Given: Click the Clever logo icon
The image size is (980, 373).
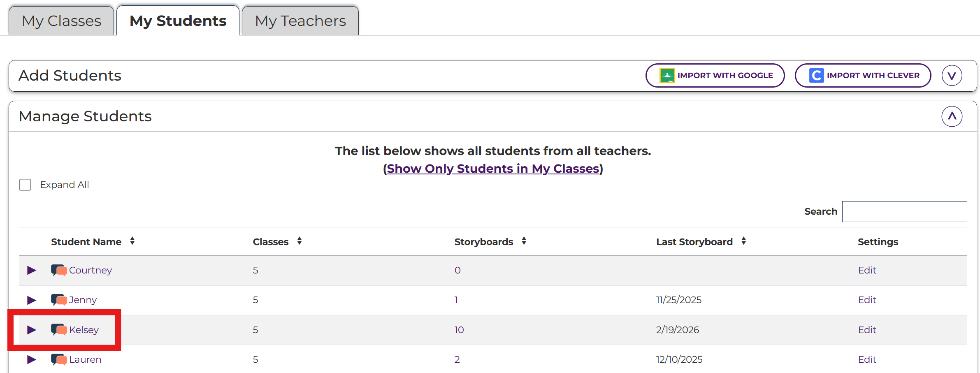Looking at the screenshot, I should 816,76.
